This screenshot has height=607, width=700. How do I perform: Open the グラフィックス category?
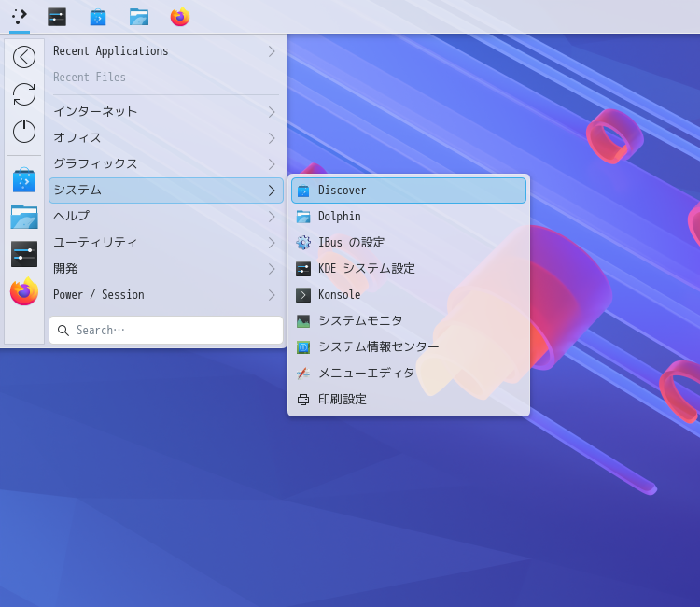(165, 164)
